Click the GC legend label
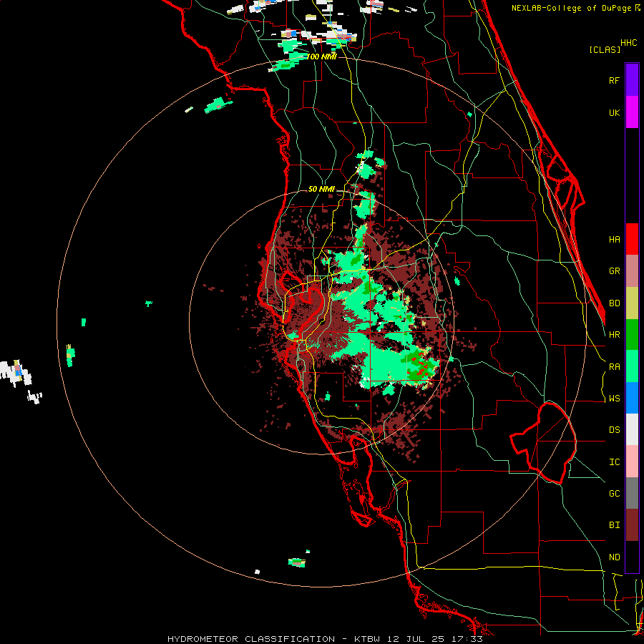 click(614, 493)
